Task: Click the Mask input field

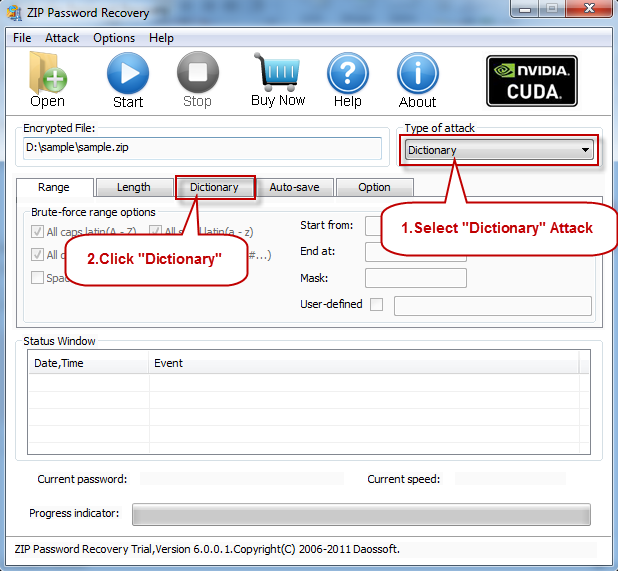Action: click(x=416, y=278)
